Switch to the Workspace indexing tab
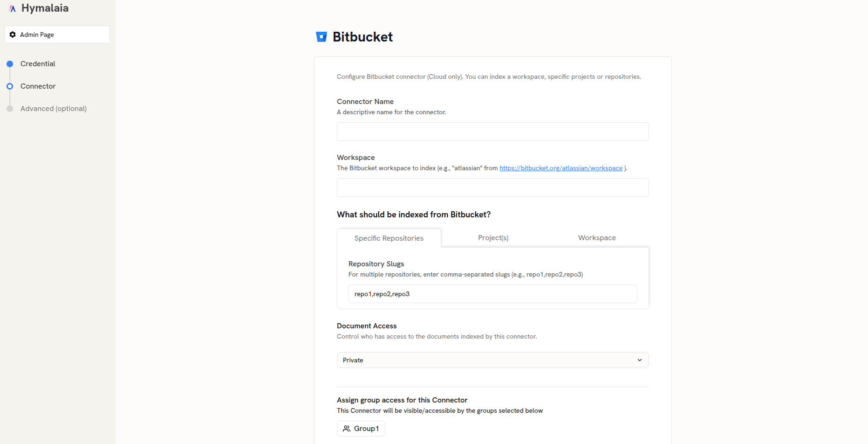868x444 pixels. [597, 237]
